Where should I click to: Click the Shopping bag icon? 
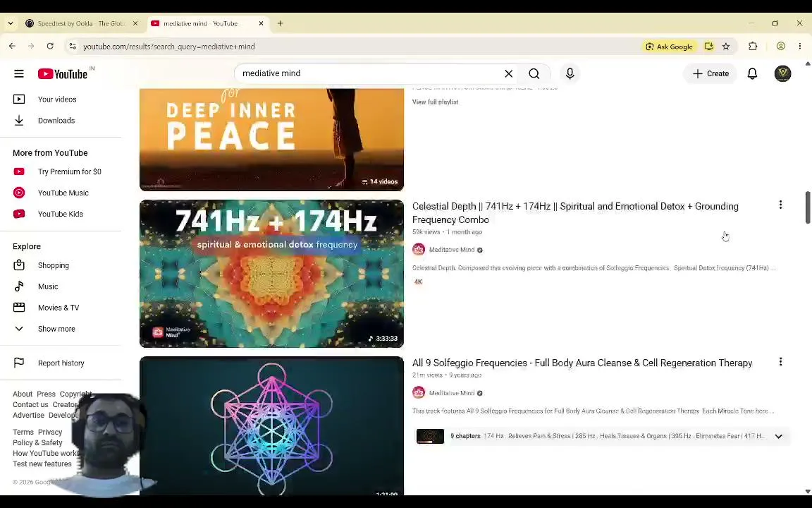tap(19, 265)
